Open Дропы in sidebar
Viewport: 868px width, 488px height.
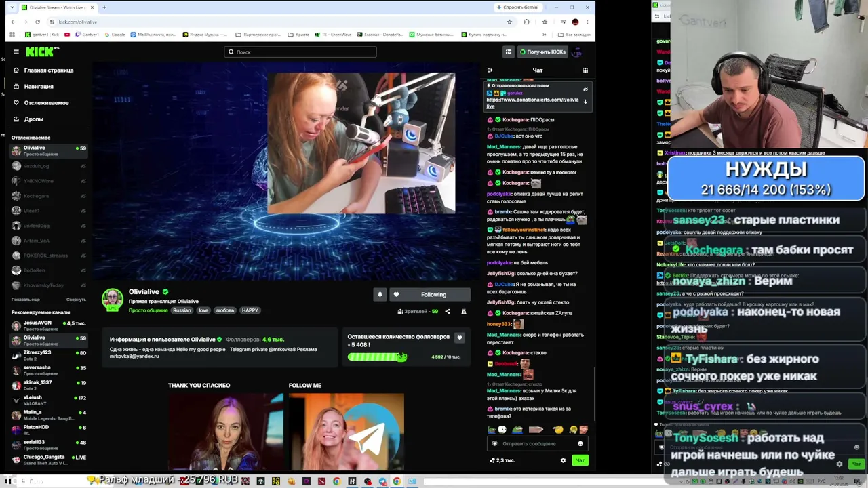(x=34, y=119)
